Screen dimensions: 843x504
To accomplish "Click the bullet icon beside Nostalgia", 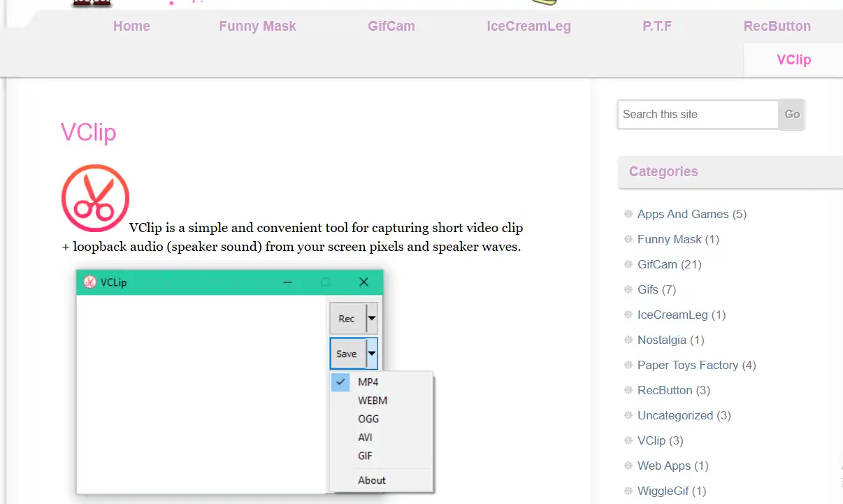I will pos(627,340).
